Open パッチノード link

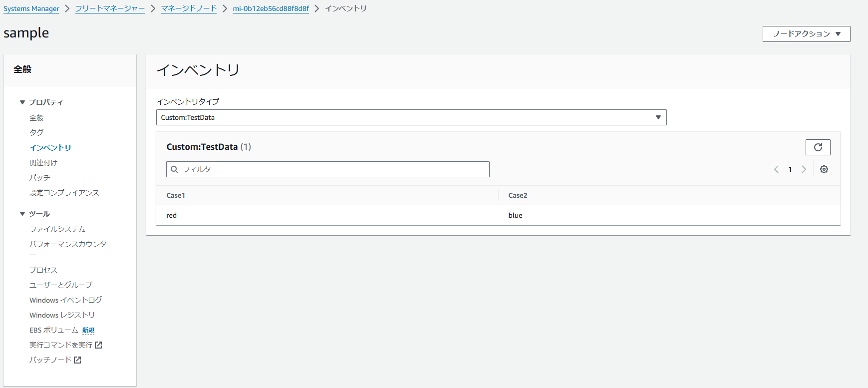pyautogui.click(x=50, y=360)
